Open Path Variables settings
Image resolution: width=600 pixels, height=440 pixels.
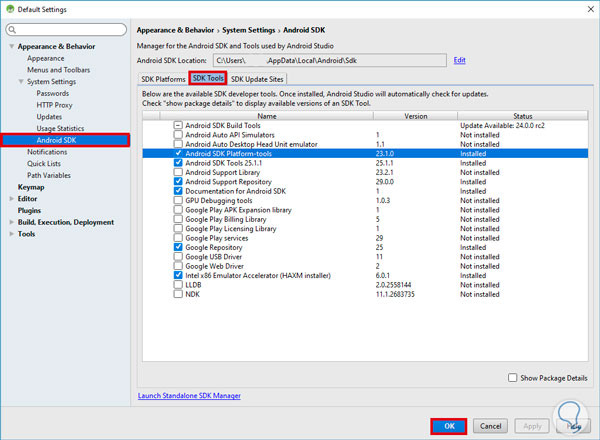[49, 175]
